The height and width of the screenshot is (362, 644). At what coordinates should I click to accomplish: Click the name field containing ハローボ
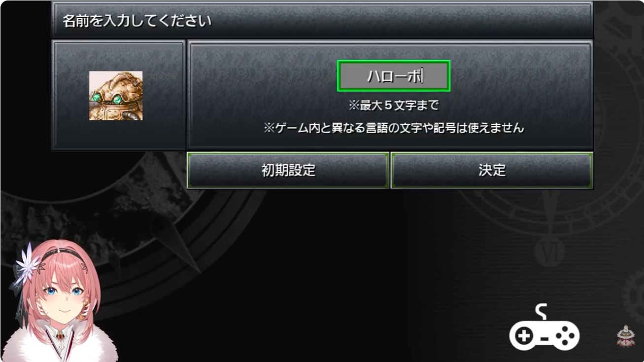tap(393, 76)
